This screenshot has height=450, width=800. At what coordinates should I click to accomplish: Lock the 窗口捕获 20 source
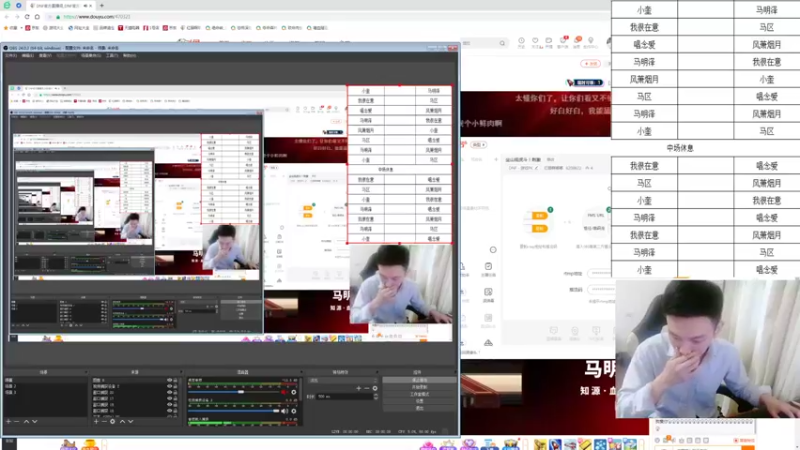pos(176,392)
